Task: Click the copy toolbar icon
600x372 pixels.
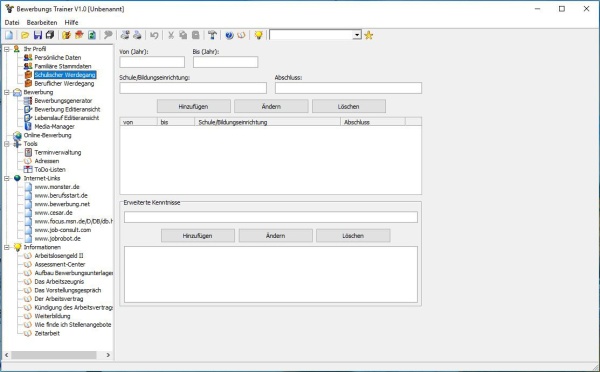Action: [x=183, y=35]
